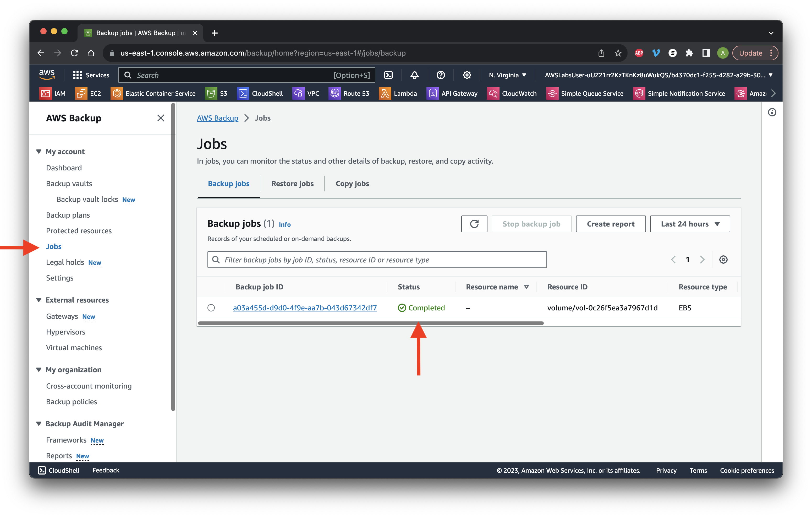
Task: Open Elastic Container Service shortcut
Action: point(153,94)
